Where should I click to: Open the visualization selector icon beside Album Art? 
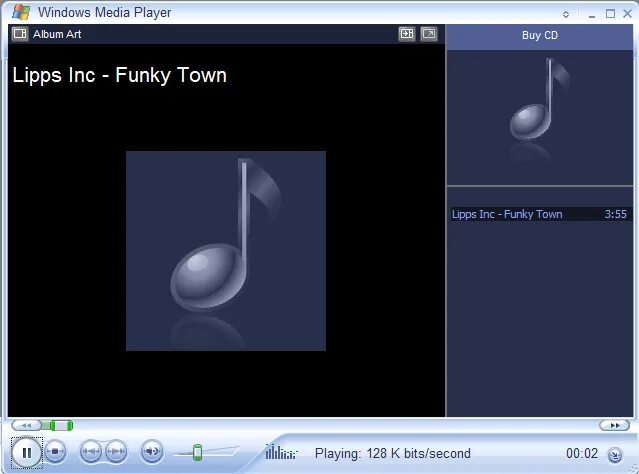tap(20, 33)
